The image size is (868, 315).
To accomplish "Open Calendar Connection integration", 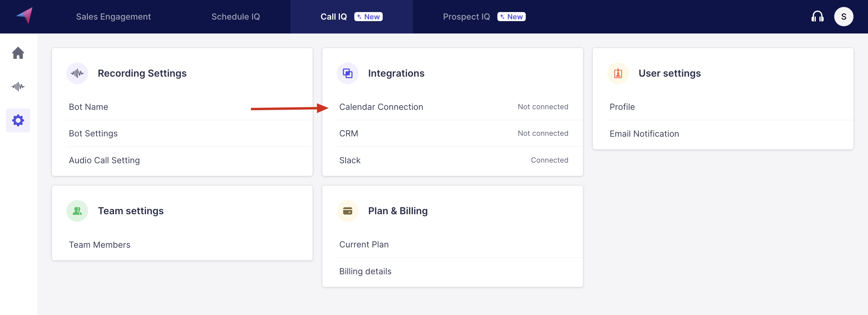I will (x=381, y=107).
